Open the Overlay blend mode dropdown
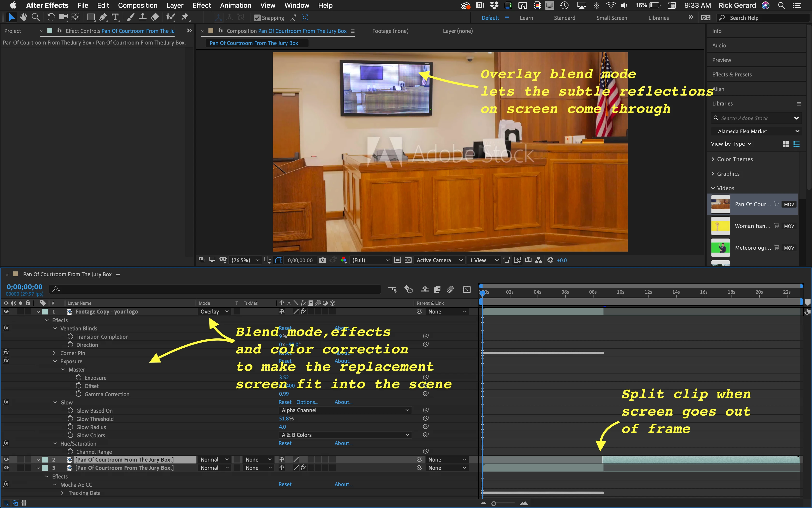 click(214, 312)
